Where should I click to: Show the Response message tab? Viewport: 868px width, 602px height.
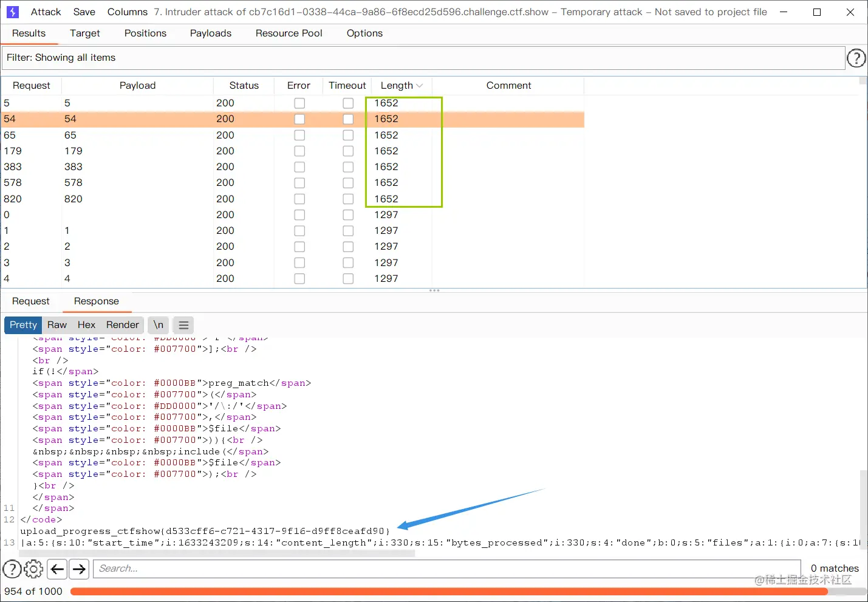(97, 301)
